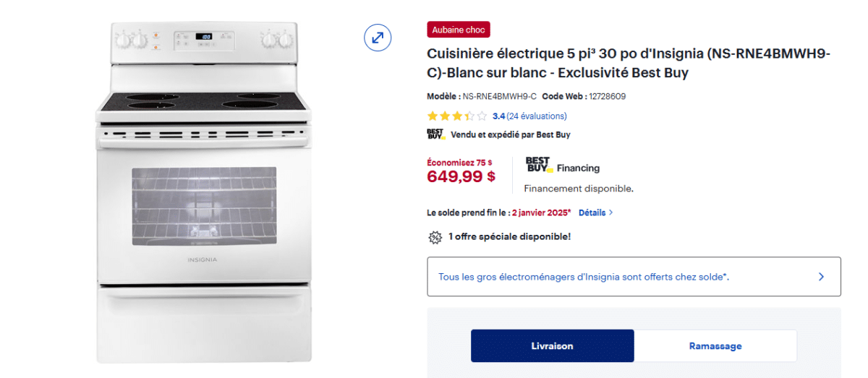The image size is (868, 378).
Task: Click the special offer badge icon
Action: [435, 237]
